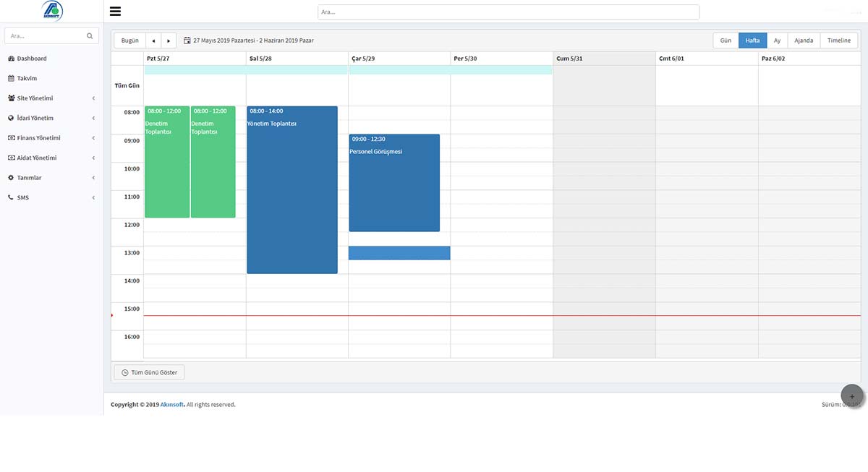Switch to Hafta view
Viewport: 868px width, 472px height.
tap(752, 40)
